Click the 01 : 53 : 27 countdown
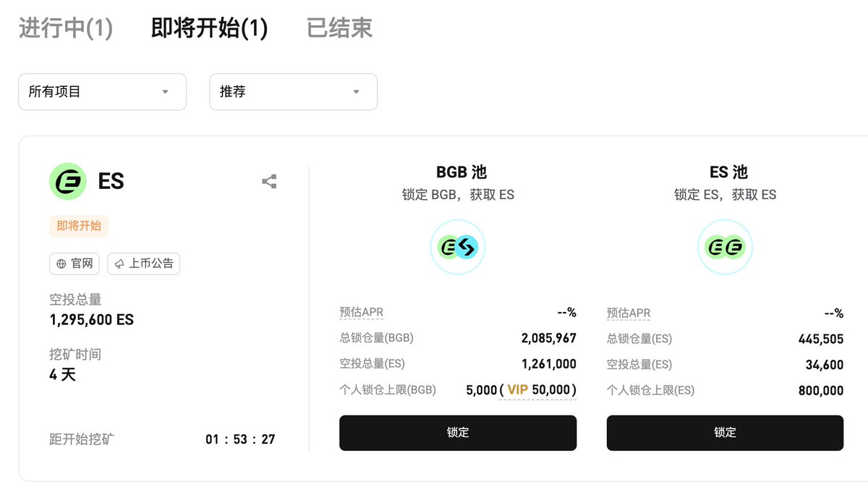Image resolution: width=868 pixels, height=493 pixels. [240, 439]
